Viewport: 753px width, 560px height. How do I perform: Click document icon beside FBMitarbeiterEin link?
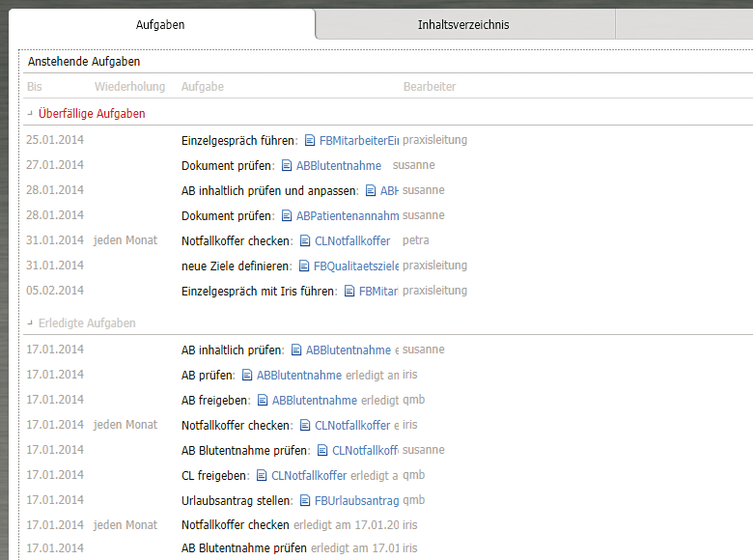click(310, 141)
